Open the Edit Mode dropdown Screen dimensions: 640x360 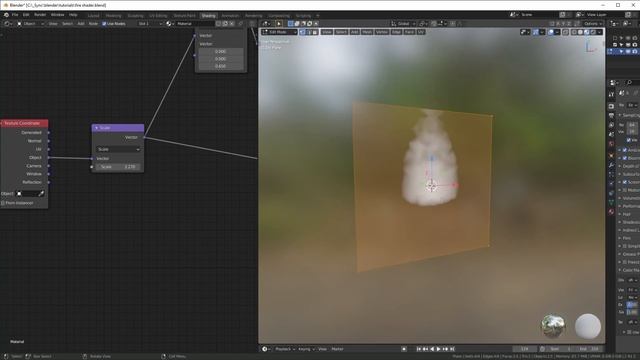click(279, 32)
